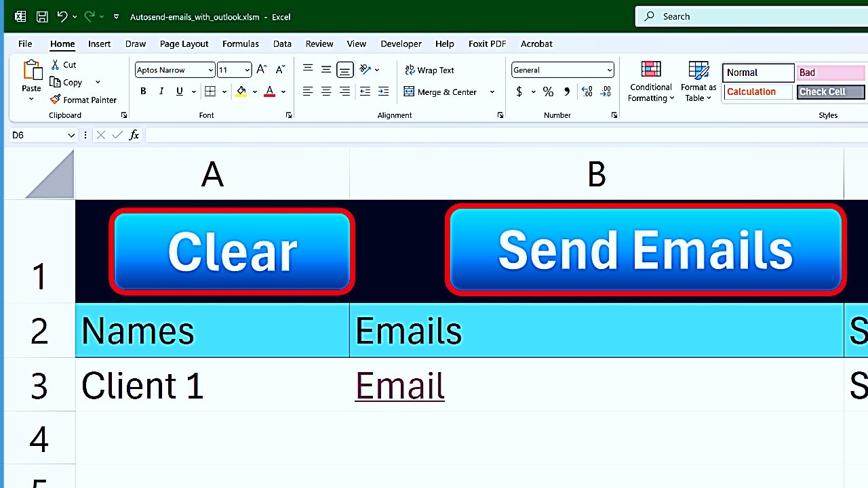Viewport: 868px width, 488px height.
Task: Expand the Copy options arrow
Action: click(98, 82)
